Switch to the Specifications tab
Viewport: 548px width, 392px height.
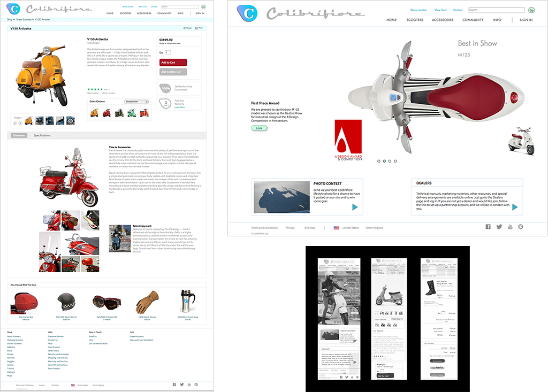tap(42, 136)
